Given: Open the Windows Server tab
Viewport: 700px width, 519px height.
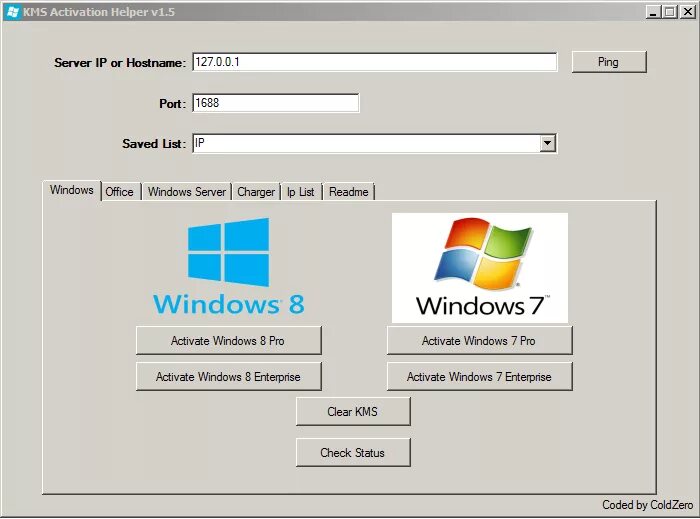Looking at the screenshot, I should click(x=187, y=192).
